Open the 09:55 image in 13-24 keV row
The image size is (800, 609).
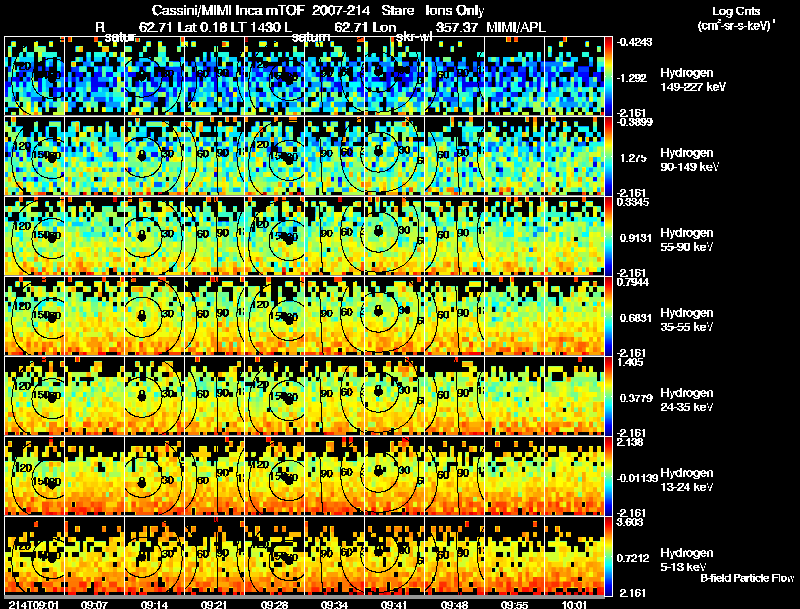[x=514, y=476]
